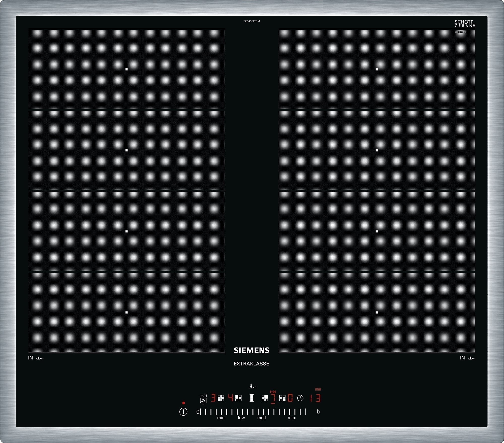Tap the right 'IN' frying sensor pan icon
504x443 pixels.
tap(471, 357)
